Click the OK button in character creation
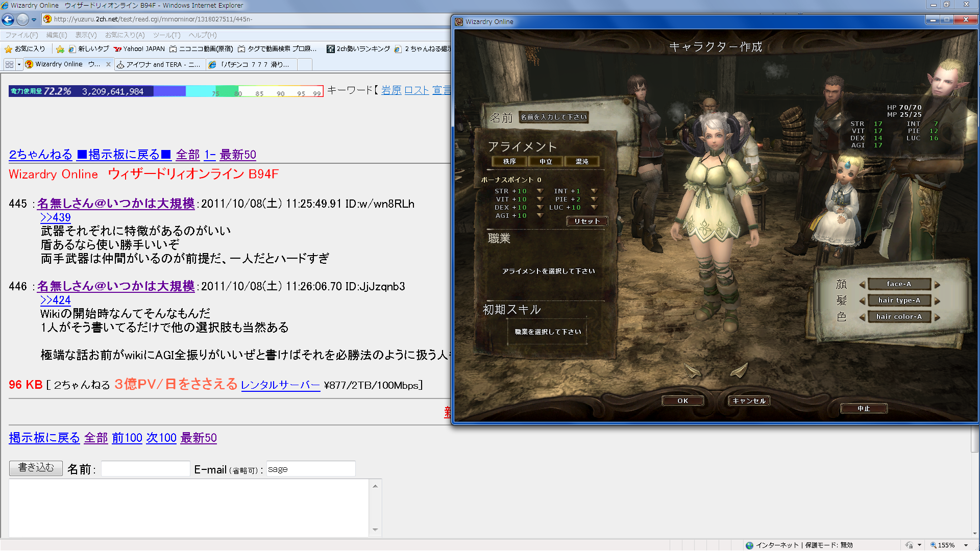Image resolution: width=980 pixels, height=551 pixels. 683,401
